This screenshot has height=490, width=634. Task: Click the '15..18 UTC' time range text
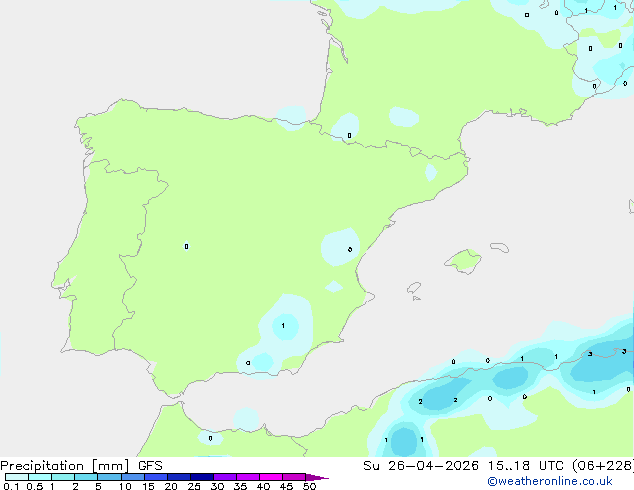click(526, 466)
